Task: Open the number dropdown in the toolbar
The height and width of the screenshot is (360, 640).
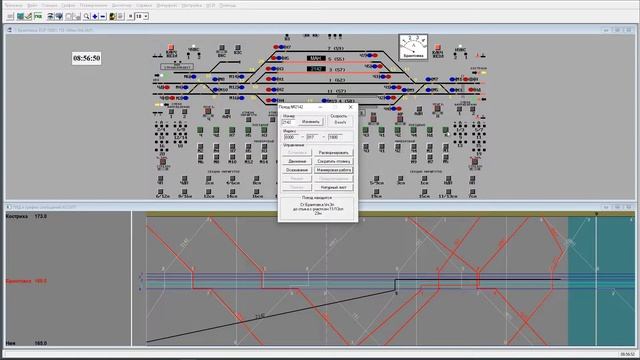Action: click(146, 16)
